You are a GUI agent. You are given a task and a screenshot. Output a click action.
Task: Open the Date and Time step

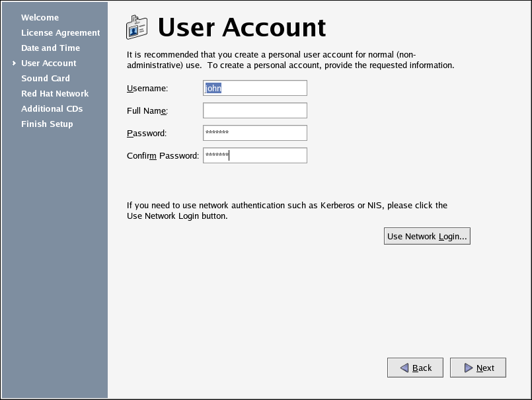click(50, 48)
